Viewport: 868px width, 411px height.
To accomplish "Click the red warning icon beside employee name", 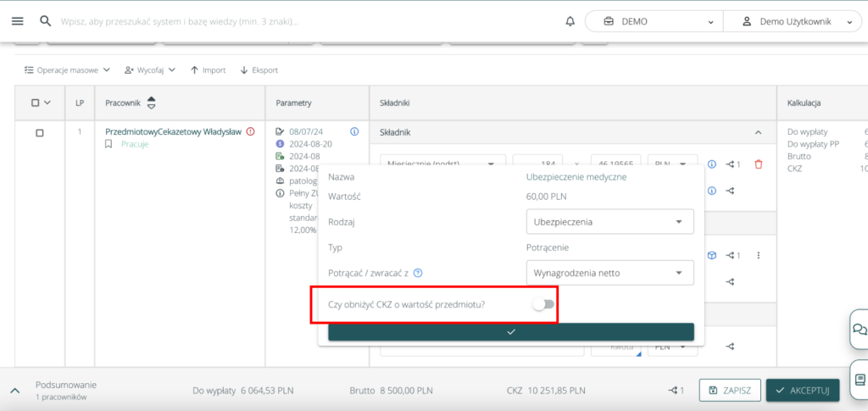I will [251, 131].
